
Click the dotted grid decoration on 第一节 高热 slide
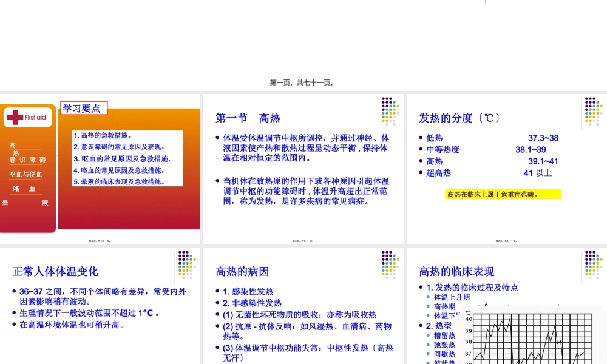coord(388,112)
